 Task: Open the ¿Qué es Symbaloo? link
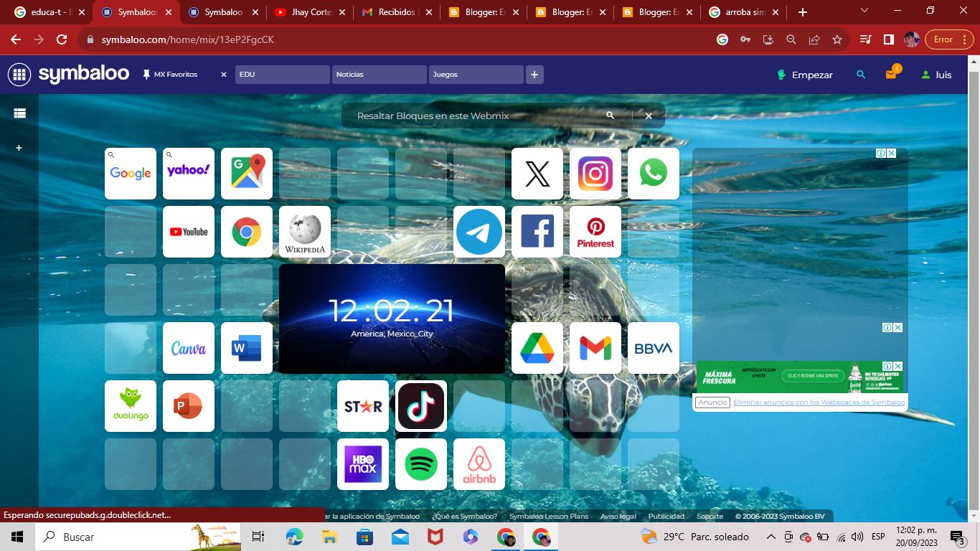pyautogui.click(x=464, y=517)
